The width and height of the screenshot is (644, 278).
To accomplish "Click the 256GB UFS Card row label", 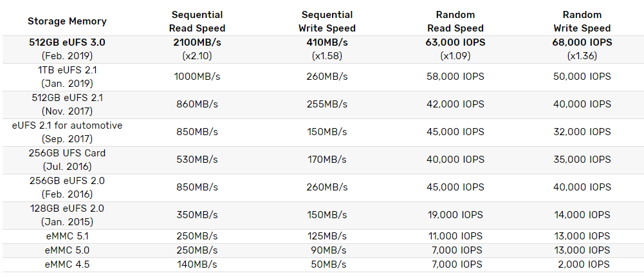I will coord(67,153).
